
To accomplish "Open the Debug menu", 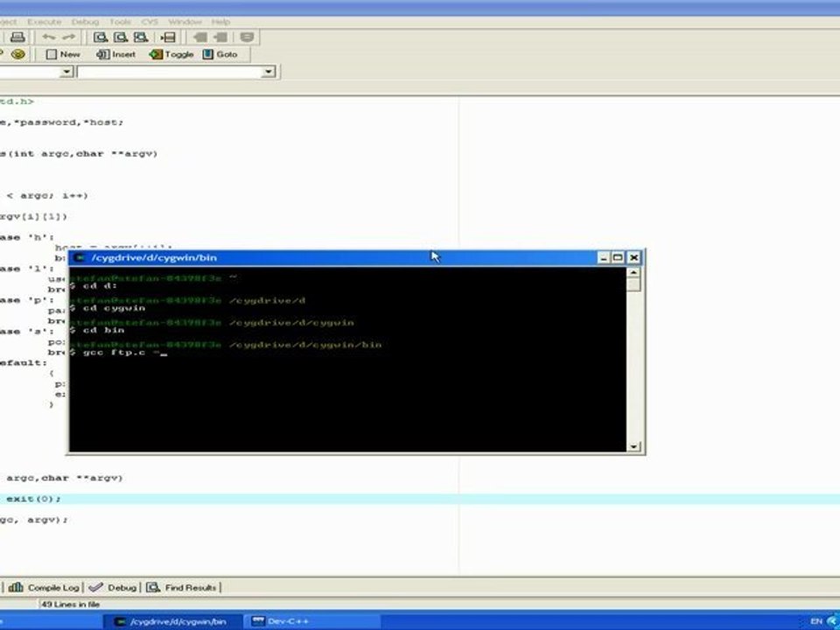I will 85,22.
